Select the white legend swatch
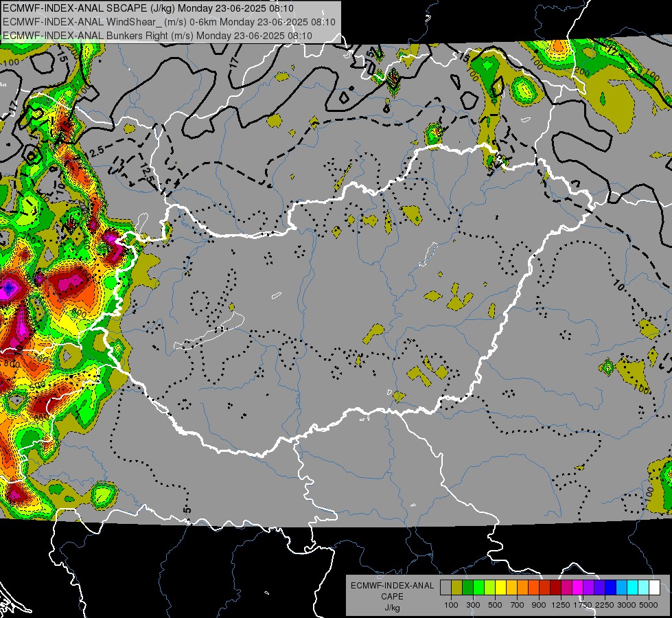672x618 pixels. click(x=654, y=587)
